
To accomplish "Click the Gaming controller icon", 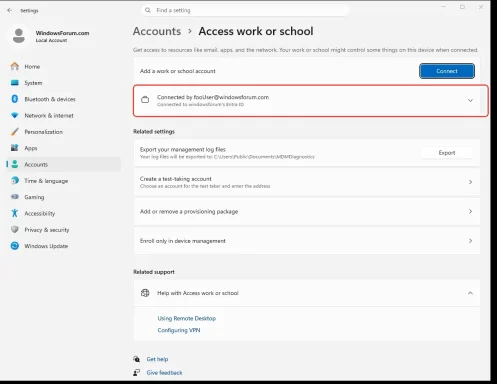I will click(15, 197).
